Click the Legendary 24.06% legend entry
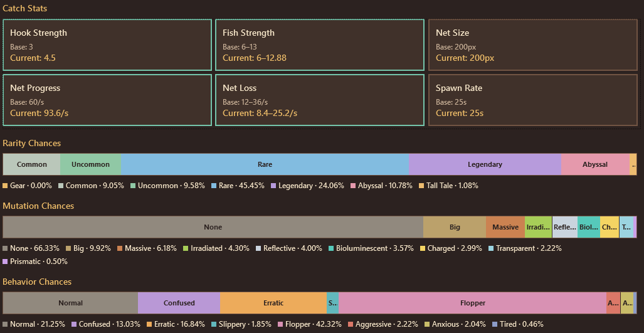This screenshot has width=644, height=333. [307, 186]
